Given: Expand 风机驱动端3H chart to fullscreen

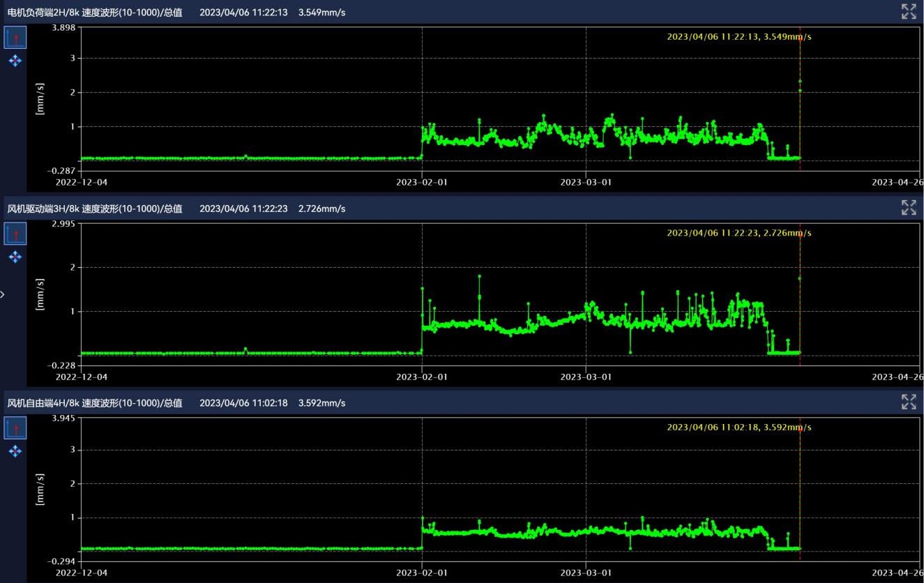Looking at the screenshot, I should coord(908,208).
